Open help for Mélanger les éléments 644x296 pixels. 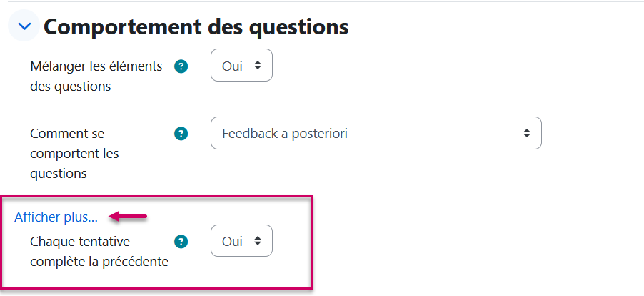pyautogui.click(x=181, y=66)
